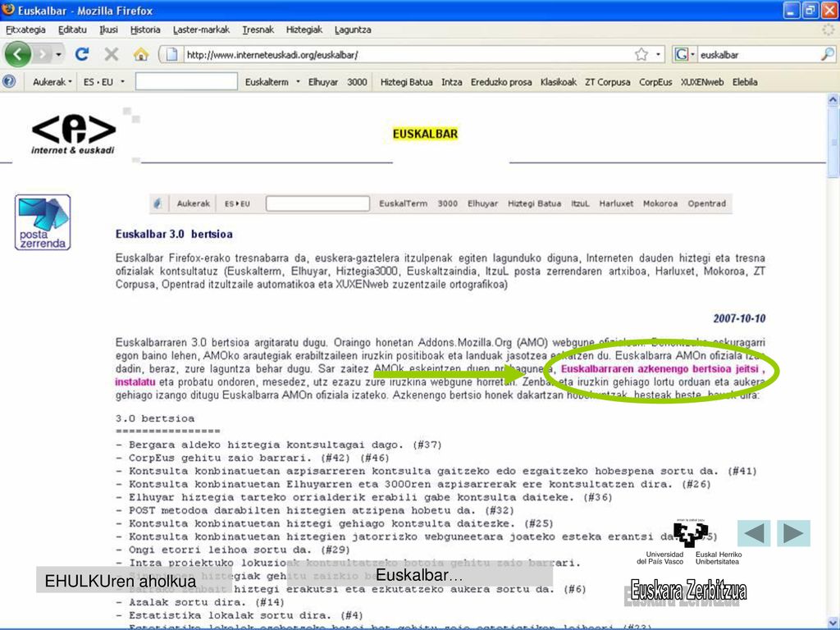This screenshot has width=840, height=630.
Task: Follow the pink 'instalatu' link
Action: tap(135, 382)
